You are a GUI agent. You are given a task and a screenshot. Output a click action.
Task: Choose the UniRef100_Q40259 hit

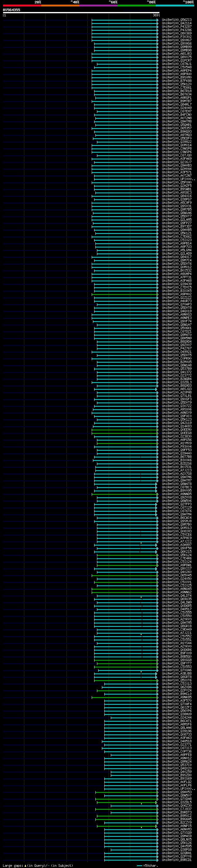(177, 771)
